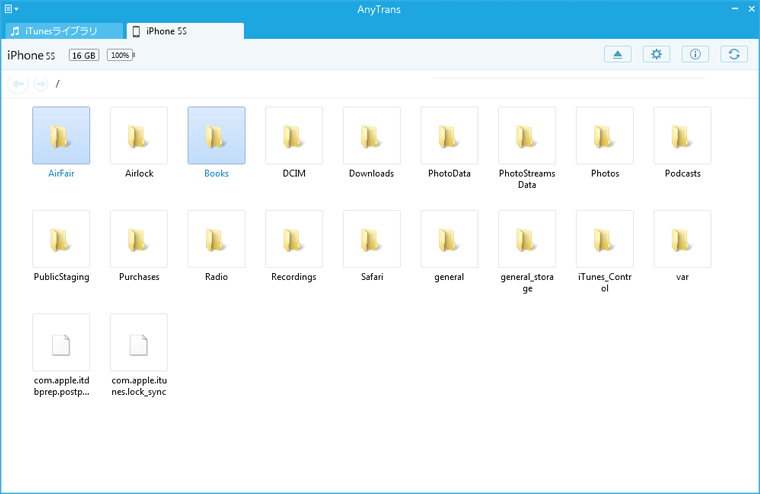Open the PhotoData folder
760x494 pixels.
click(x=449, y=136)
